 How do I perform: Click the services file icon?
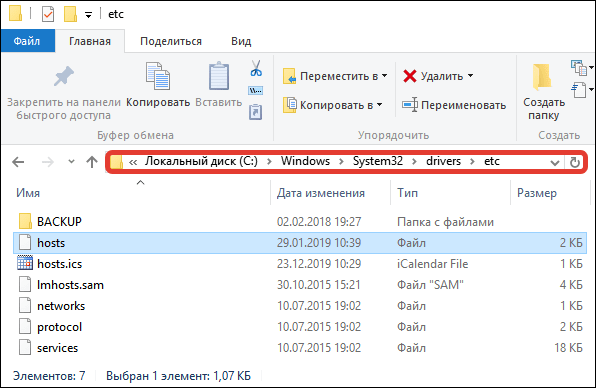(x=25, y=347)
